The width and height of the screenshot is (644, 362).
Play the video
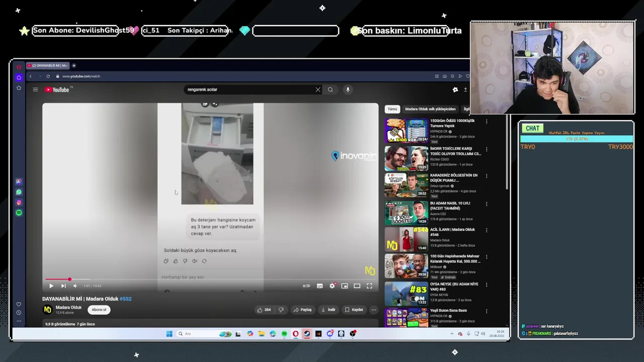click(x=51, y=286)
